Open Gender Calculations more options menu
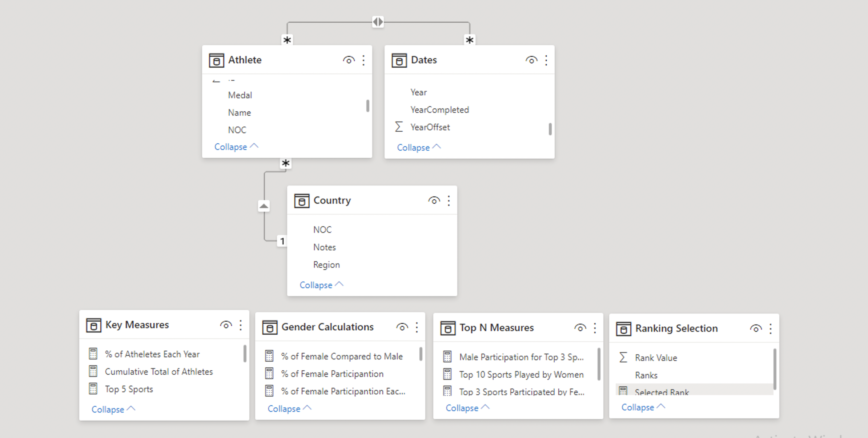 click(417, 327)
